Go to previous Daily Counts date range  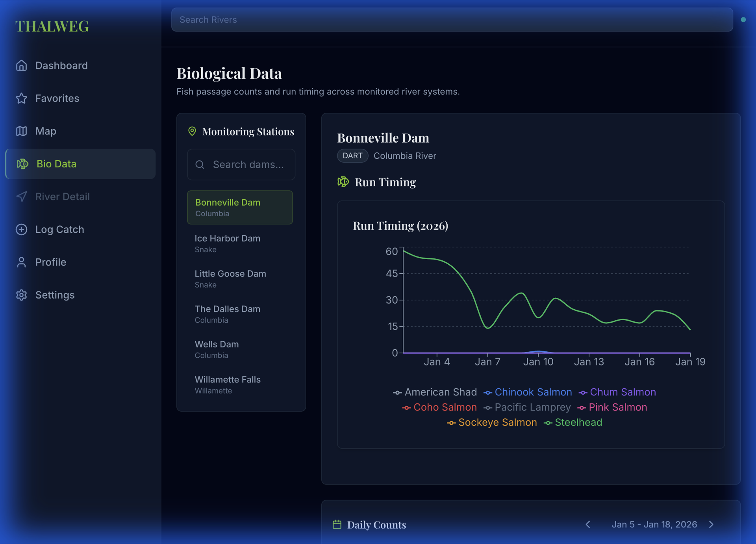[588, 524]
